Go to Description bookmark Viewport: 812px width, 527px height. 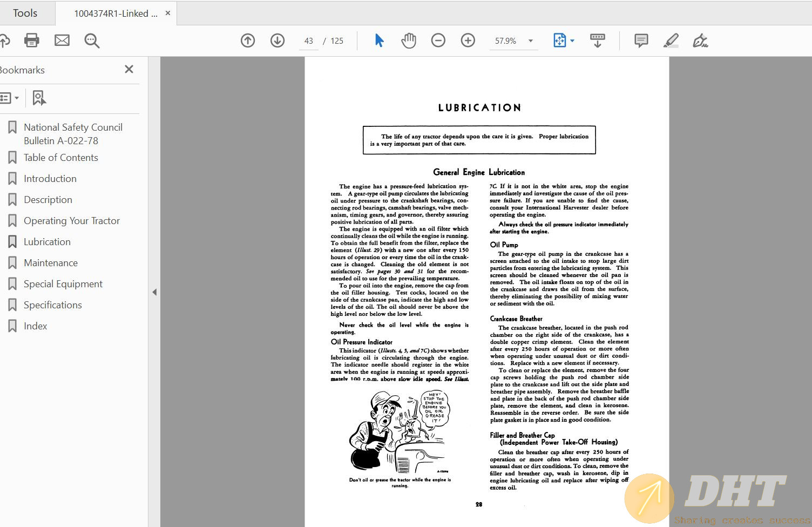pos(48,200)
